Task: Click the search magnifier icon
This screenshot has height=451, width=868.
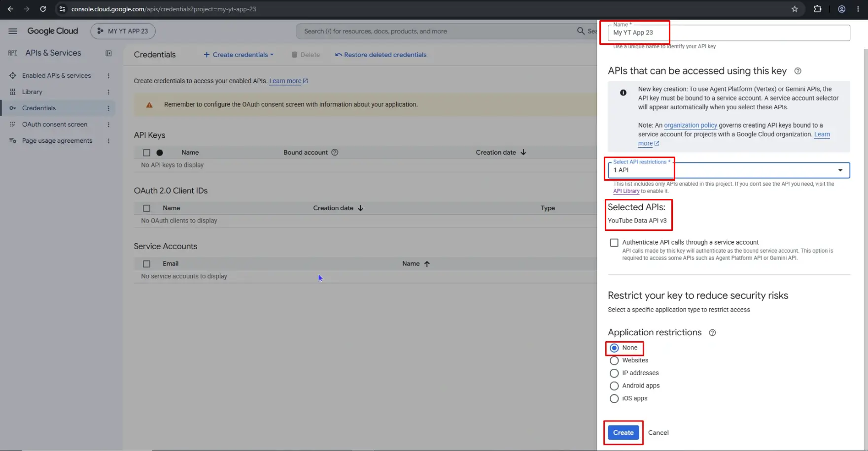Action: tap(581, 31)
